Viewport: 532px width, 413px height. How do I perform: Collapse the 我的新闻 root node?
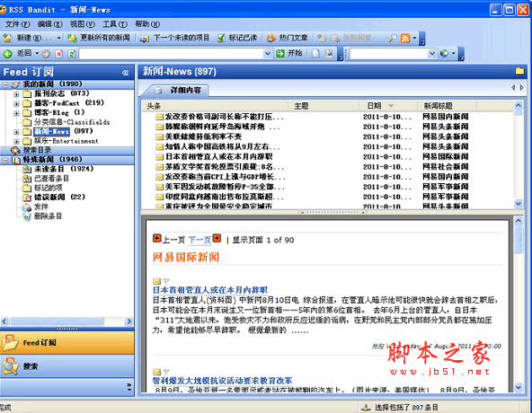[x=5, y=84]
